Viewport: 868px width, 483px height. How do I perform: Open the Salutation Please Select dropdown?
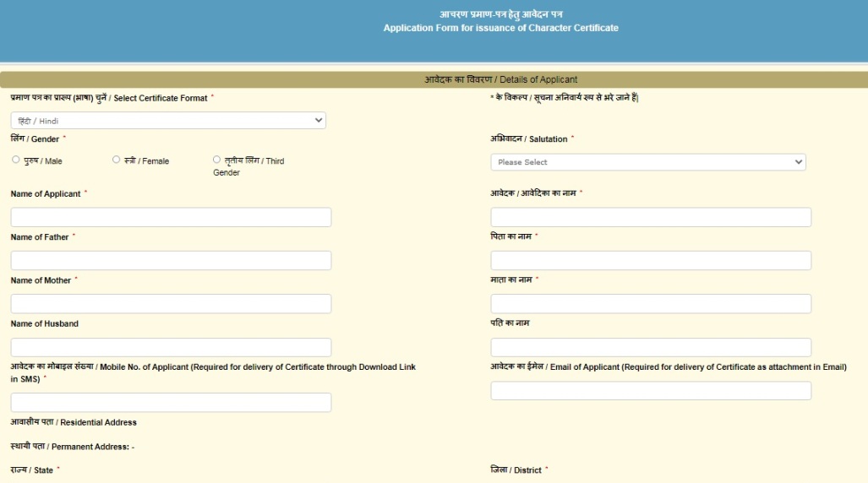[x=648, y=162]
